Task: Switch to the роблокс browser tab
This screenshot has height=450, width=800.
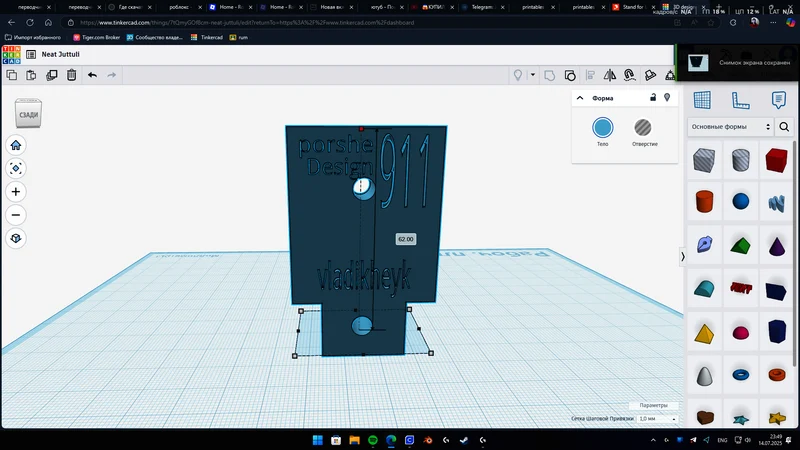Action: point(179,7)
